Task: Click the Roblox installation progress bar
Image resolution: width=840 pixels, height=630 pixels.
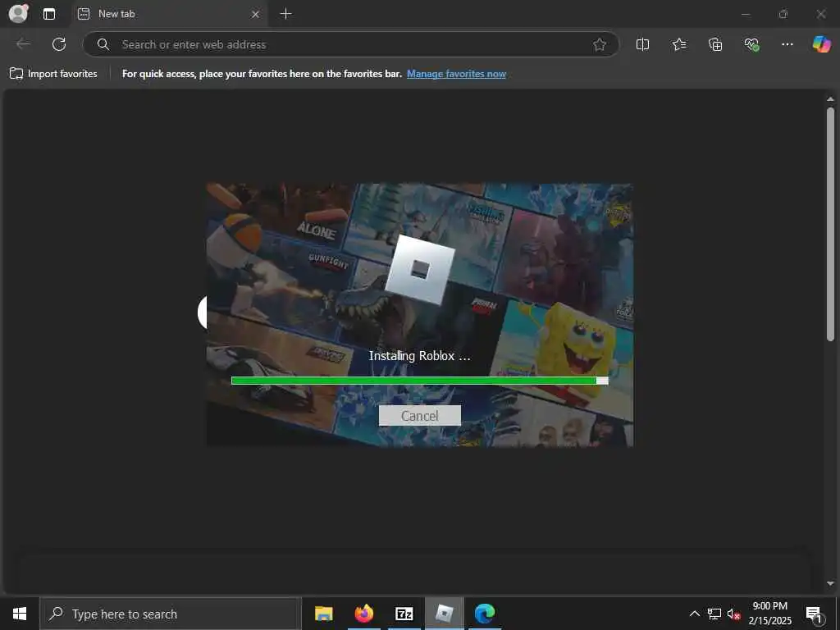Action: point(419,381)
